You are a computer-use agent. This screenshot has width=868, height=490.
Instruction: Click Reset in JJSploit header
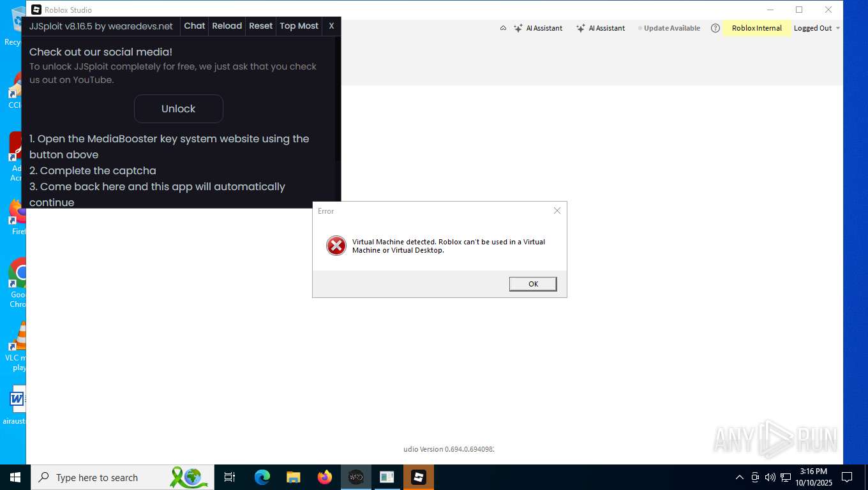tap(260, 26)
